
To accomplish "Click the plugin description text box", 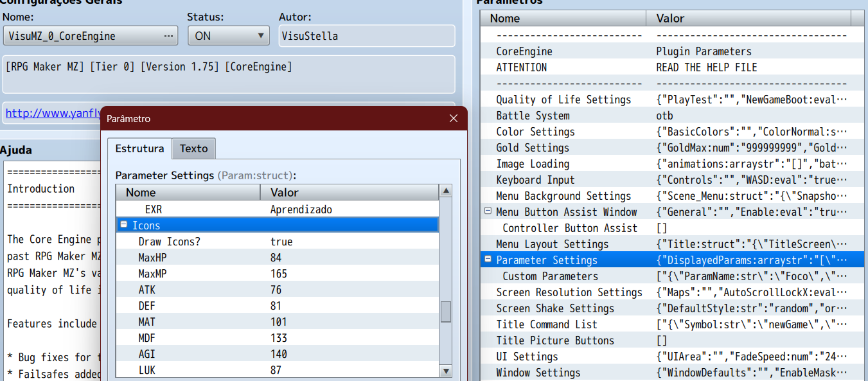I will (x=229, y=74).
